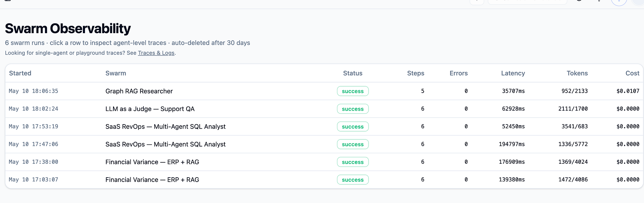This screenshot has height=203, width=644.
Task: Open the Financial Variance run started 17:38:00
Action: click(x=324, y=162)
